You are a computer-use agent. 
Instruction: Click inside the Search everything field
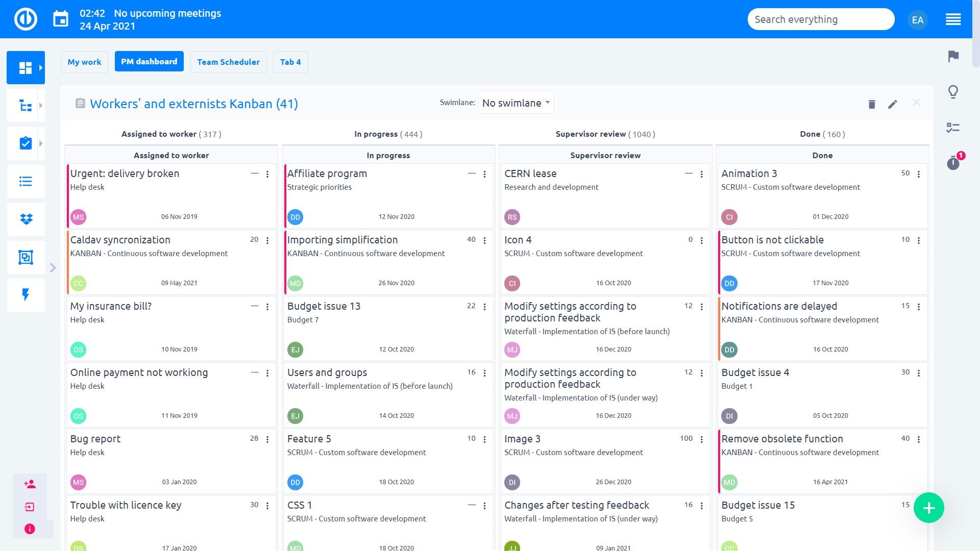(820, 19)
